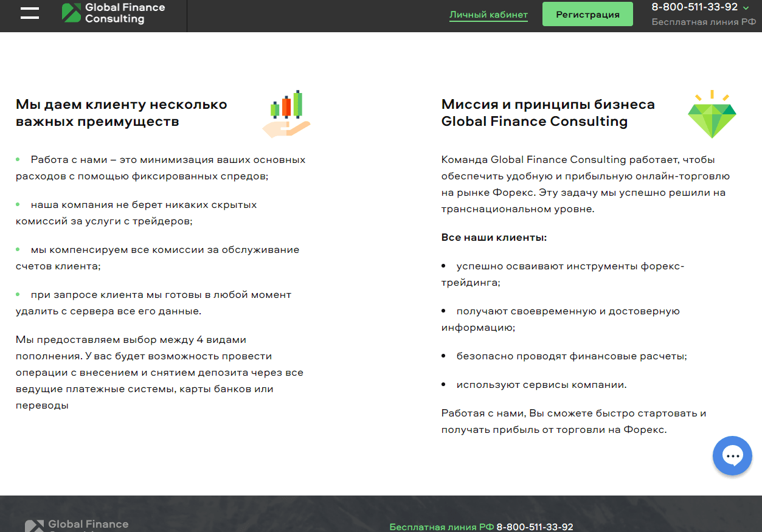Click the green underline of Личный кабинет
The width and height of the screenshot is (762, 532).
pyautogui.click(x=488, y=22)
